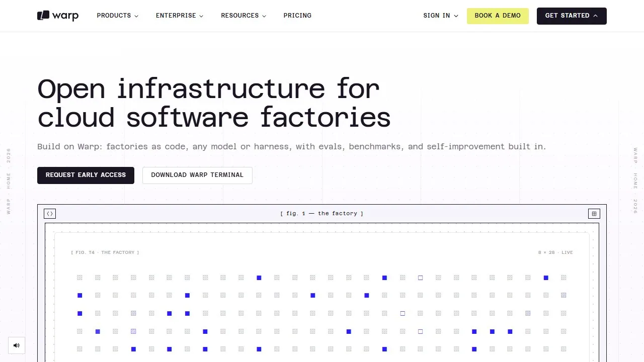The image size is (644, 362).
Task: Expand the Resources menu
Action: pos(244,16)
